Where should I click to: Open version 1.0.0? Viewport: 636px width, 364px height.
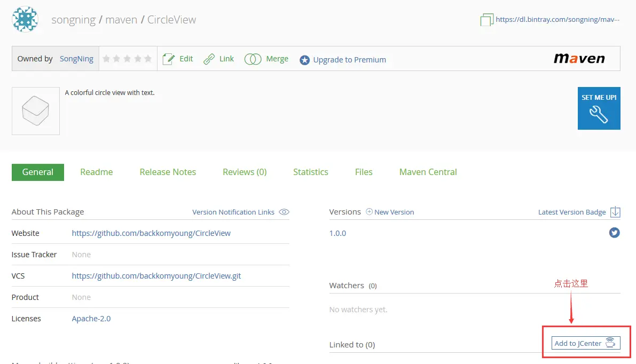pyautogui.click(x=337, y=233)
